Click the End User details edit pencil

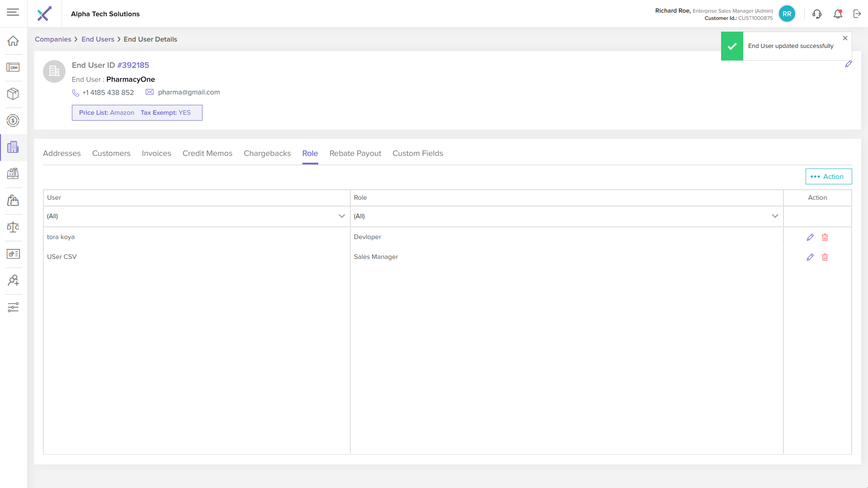[849, 64]
